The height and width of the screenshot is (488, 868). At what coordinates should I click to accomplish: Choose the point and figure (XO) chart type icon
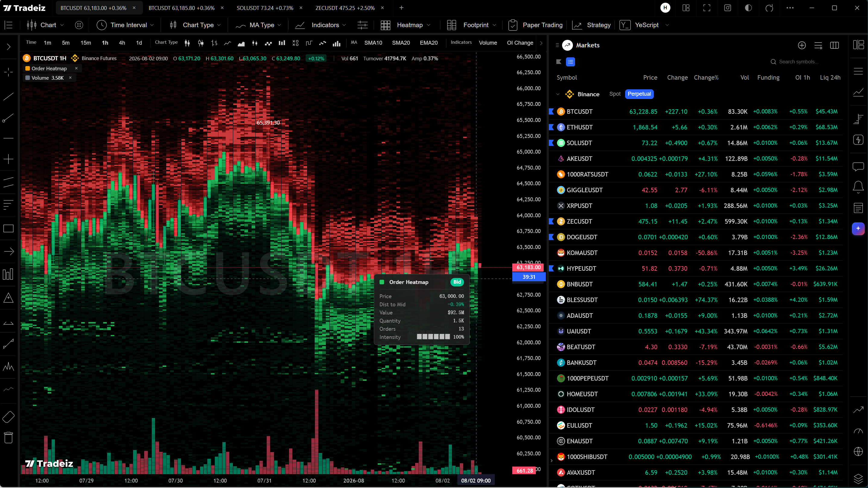(295, 43)
